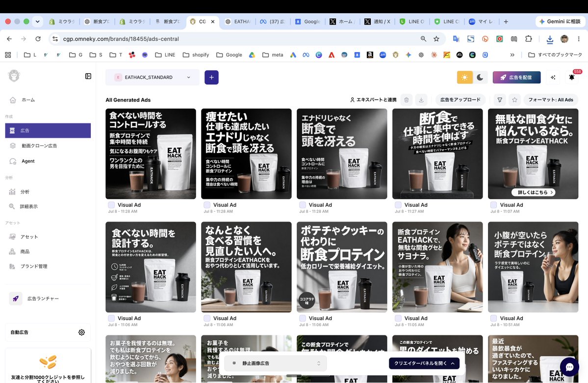Expand クリエイターパネルを開く panel
588x383 pixels.
point(424,363)
